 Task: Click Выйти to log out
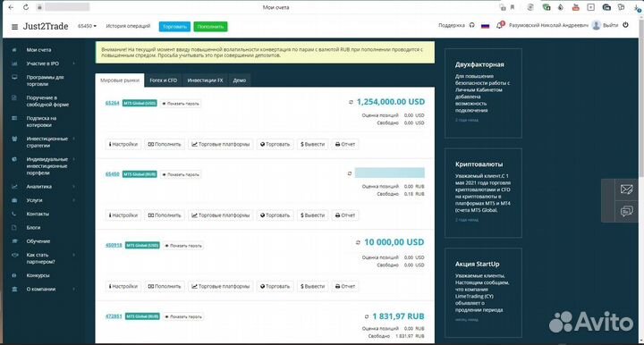coord(610,25)
